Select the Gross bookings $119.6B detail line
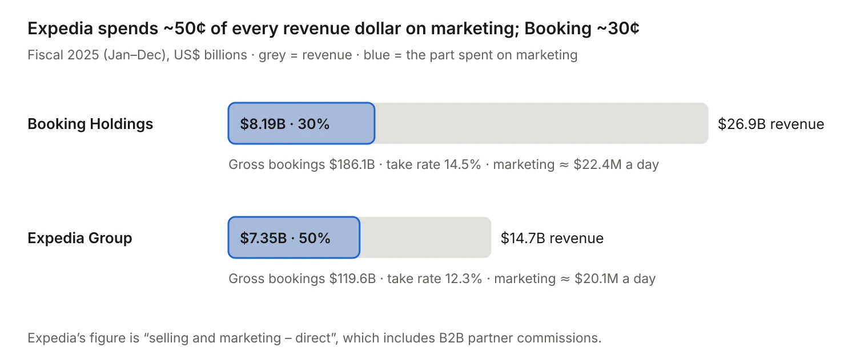This screenshot has height=363, width=868. [442, 279]
